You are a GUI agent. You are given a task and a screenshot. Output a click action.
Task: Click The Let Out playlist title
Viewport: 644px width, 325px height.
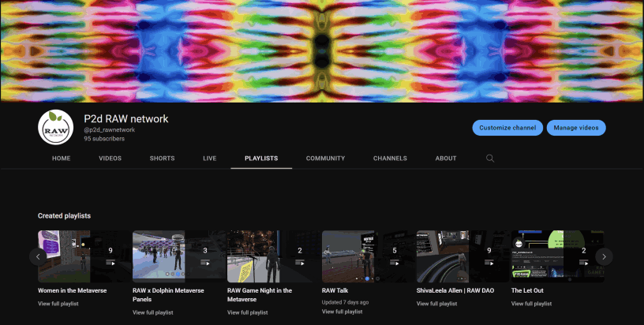(527, 290)
